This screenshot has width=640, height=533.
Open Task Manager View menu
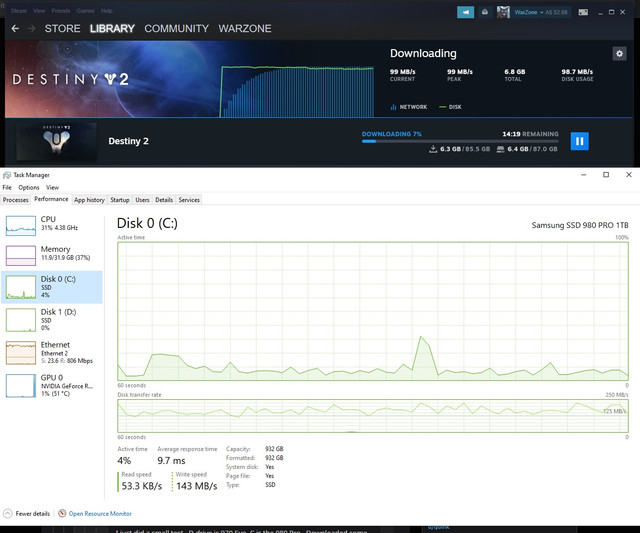point(52,187)
